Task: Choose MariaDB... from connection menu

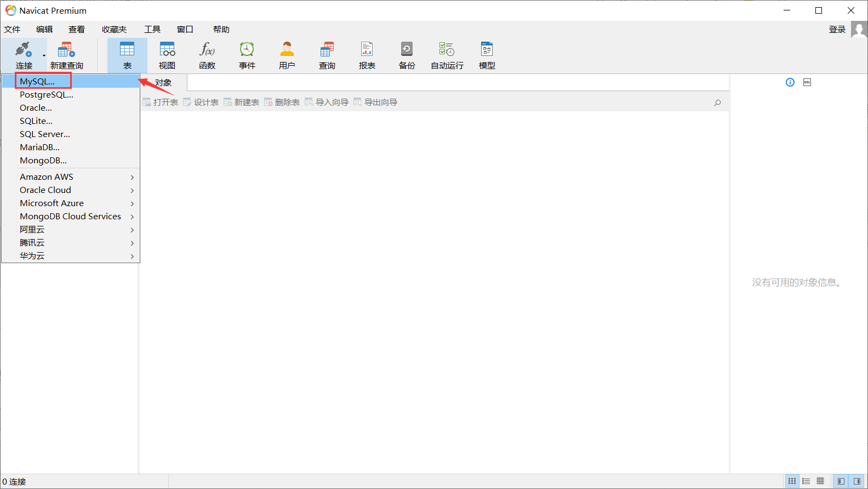Action: pos(71,147)
